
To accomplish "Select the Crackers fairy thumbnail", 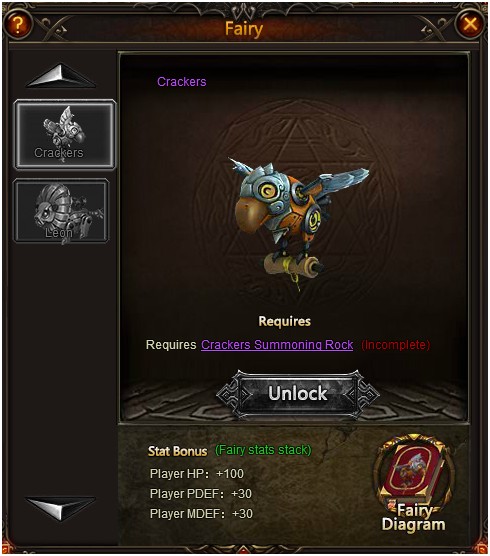I will click(65, 134).
